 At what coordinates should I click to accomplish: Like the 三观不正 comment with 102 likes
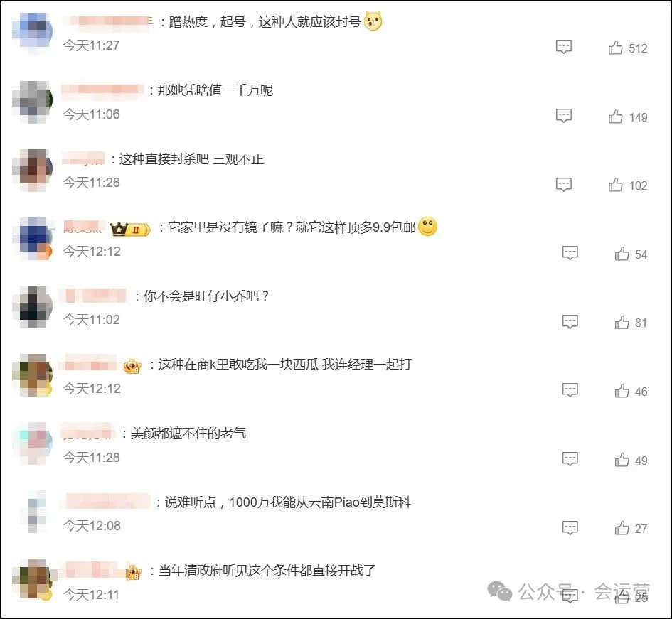click(615, 185)
